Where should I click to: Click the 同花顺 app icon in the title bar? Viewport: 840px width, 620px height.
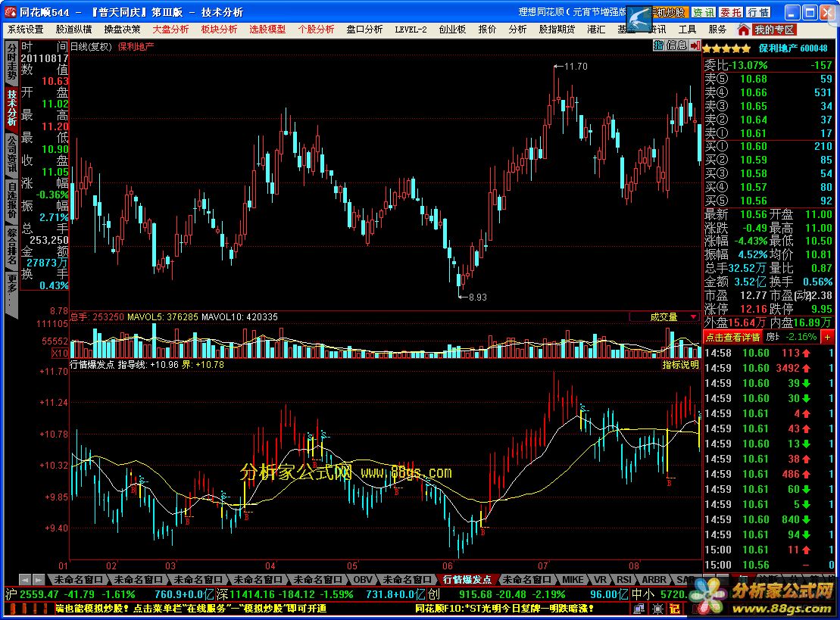click(x=11, y=12)
